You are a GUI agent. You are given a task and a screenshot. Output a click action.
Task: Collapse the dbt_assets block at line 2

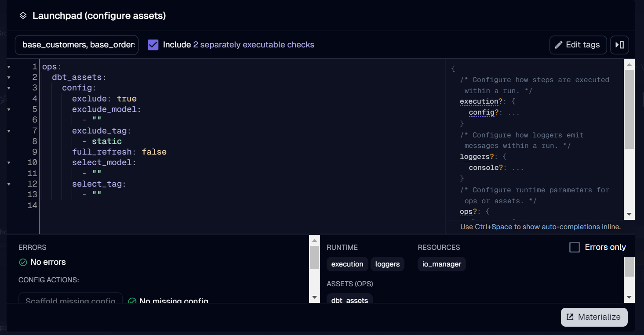pyautogui.click(x=9, y=78)
